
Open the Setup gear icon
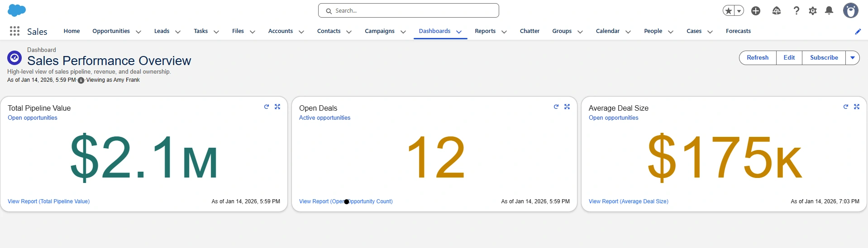(x=812, y=11)
